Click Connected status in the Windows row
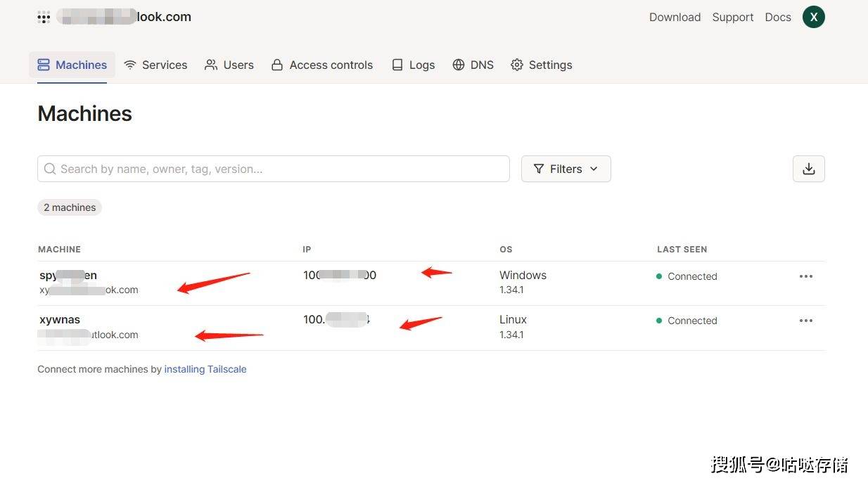 687,276
